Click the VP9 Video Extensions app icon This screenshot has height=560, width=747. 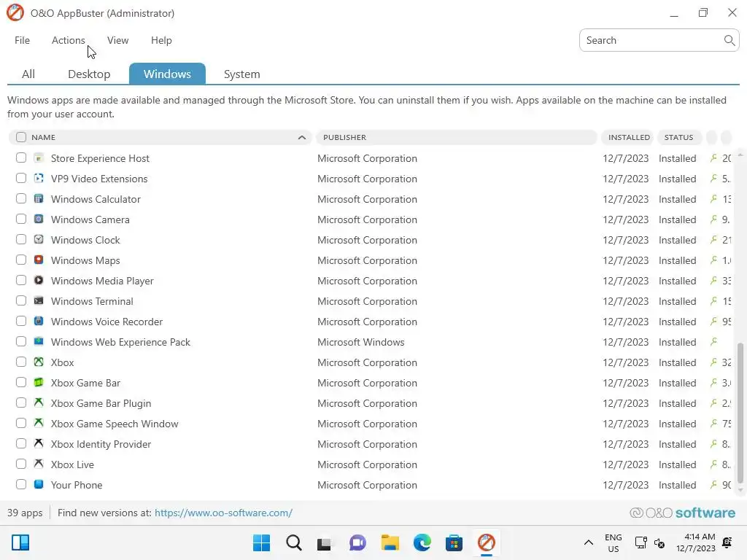point(39,179)
